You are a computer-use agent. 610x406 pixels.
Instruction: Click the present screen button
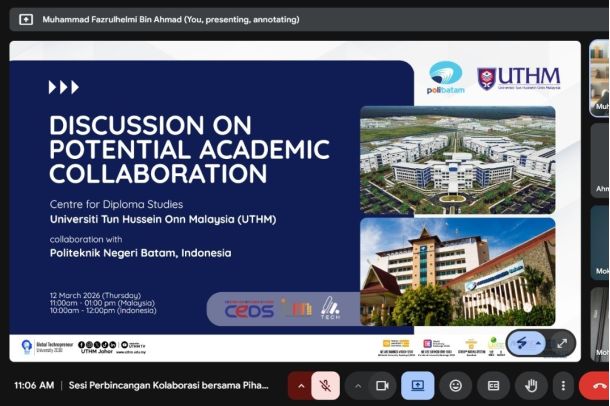coord(418,385)
